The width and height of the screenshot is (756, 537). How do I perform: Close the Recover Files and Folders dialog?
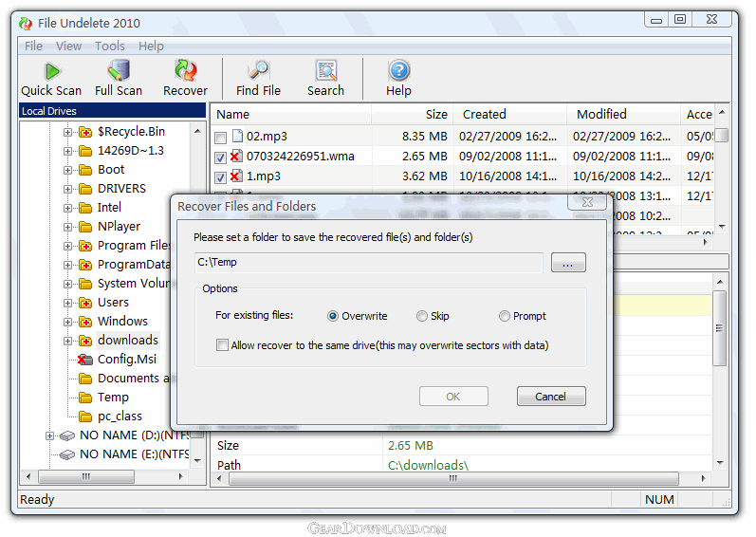pyautogui.click(x=587, y=202)
